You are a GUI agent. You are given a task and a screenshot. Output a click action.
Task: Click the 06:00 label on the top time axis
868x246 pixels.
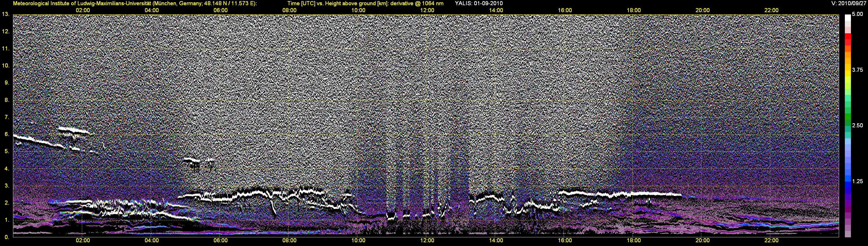tap(220, 10)
